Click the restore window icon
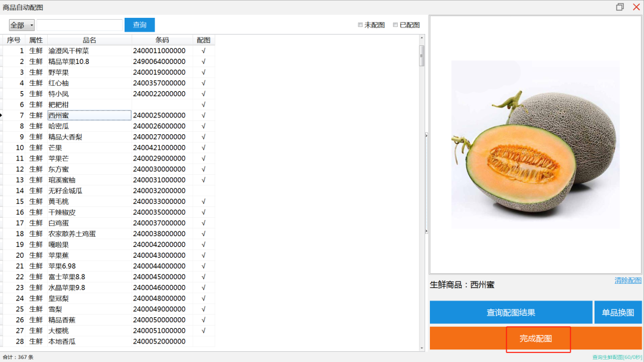 (x=620, y=7)
